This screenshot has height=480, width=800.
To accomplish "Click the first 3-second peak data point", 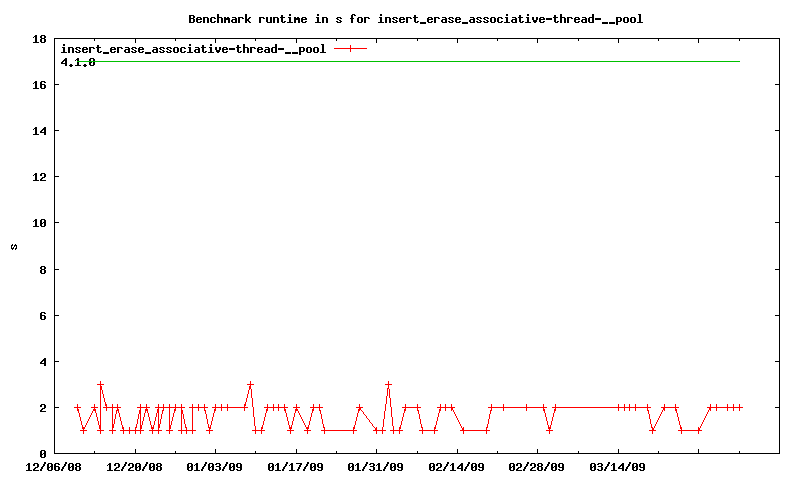I will [100, 384].
